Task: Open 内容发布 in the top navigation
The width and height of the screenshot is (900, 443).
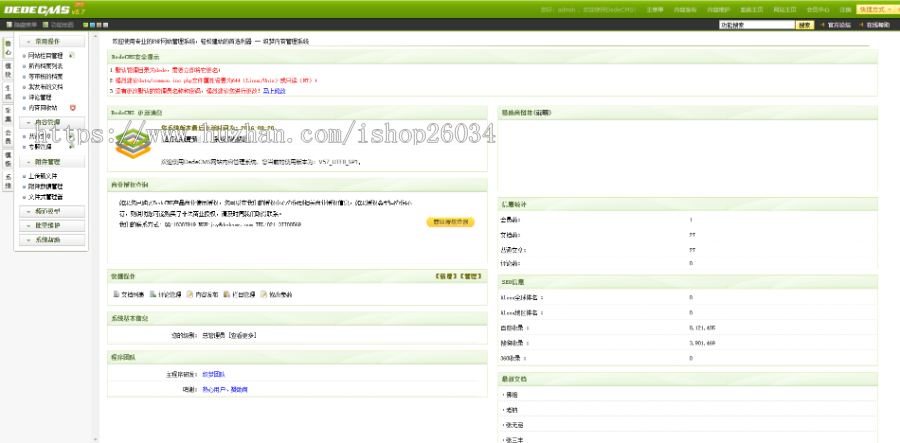Action: click(685, 10)
